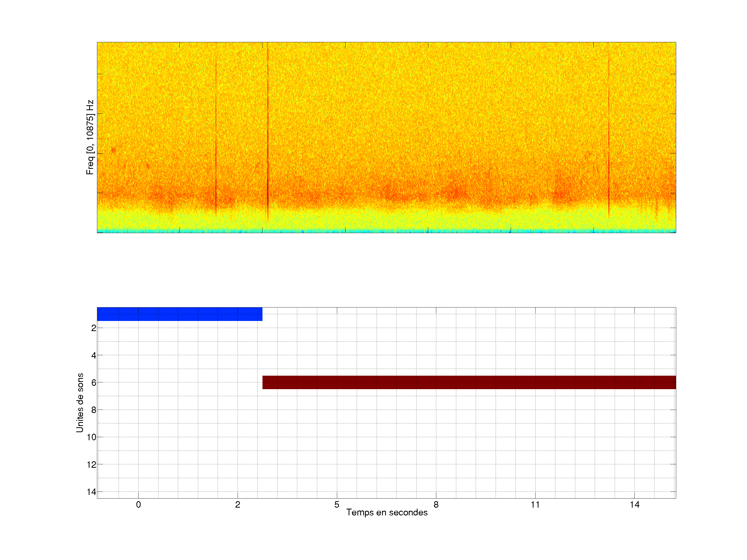Click the 'Temps en secondes' axis label
The image size is (747, 560).
(x=387, y=512)
